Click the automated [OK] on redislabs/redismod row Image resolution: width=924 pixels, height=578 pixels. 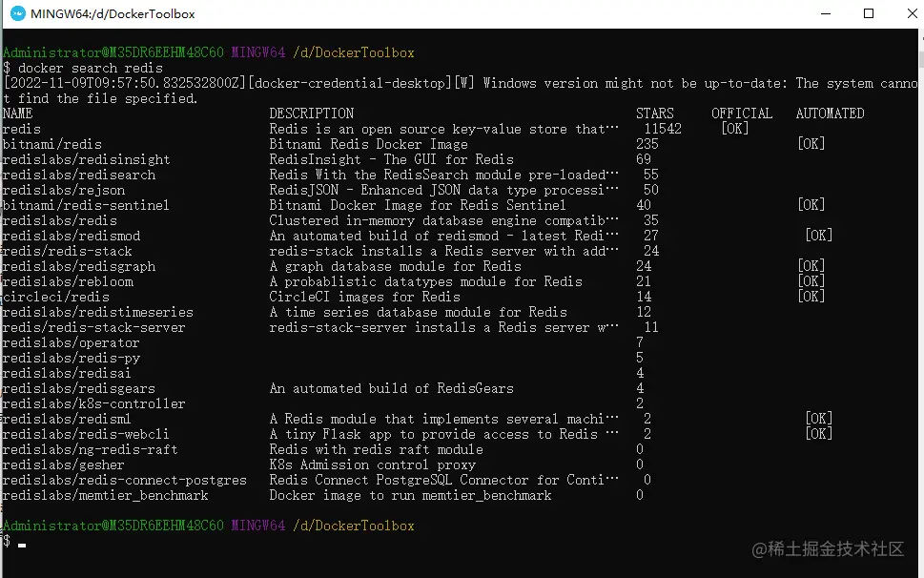point(819,236)
